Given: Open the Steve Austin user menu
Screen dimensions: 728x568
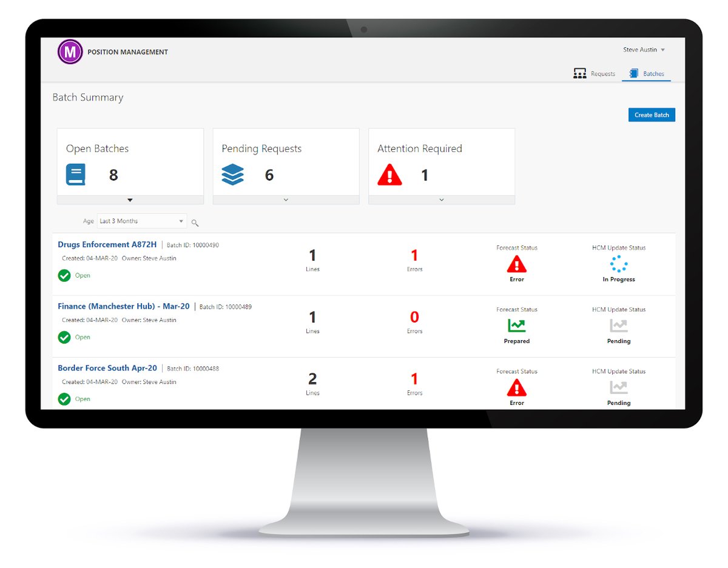Looking at the screenshot, I should 644,50.
